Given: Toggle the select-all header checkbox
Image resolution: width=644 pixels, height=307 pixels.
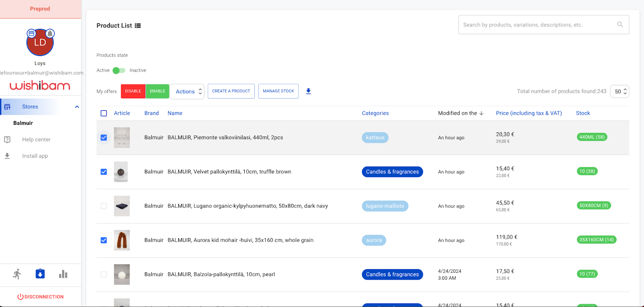Looking at the screenshot, I should [x=104, y=113].
